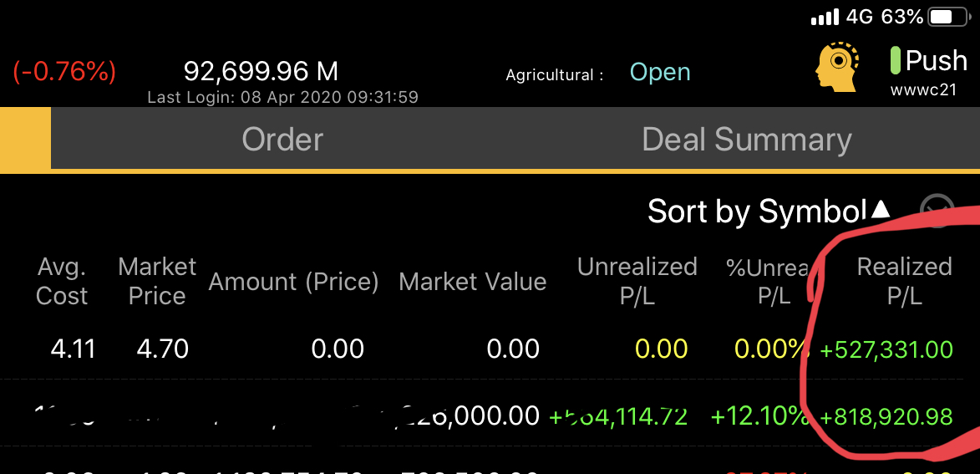The width and height of the screenshot is (980, 474).
Task: Click the circular chevron icon beside Sort
Action: coord(937,211)
